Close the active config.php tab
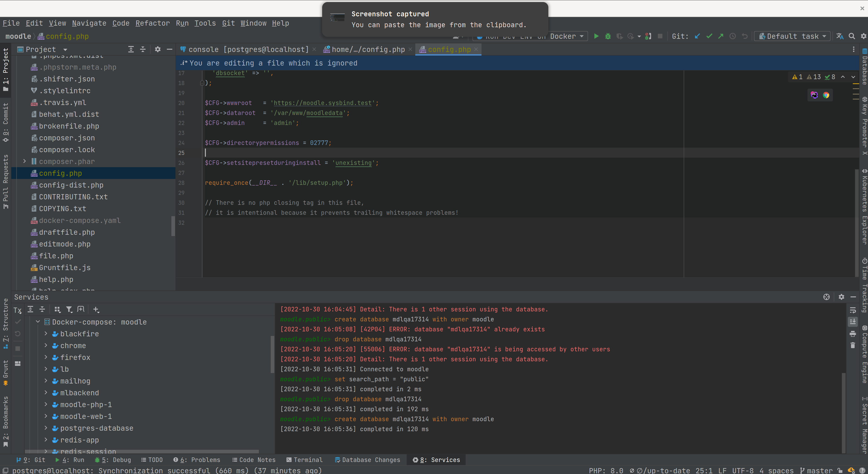Image resolution: width=868 pixels, height=474 pixels. (476, 49)
